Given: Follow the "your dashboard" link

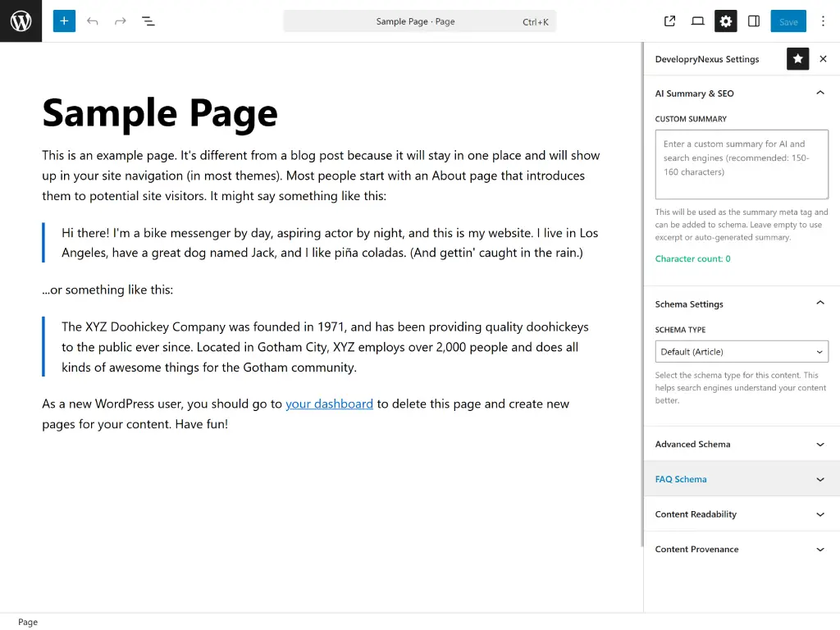Looking at the screenshot, I should tap(329, 404).
